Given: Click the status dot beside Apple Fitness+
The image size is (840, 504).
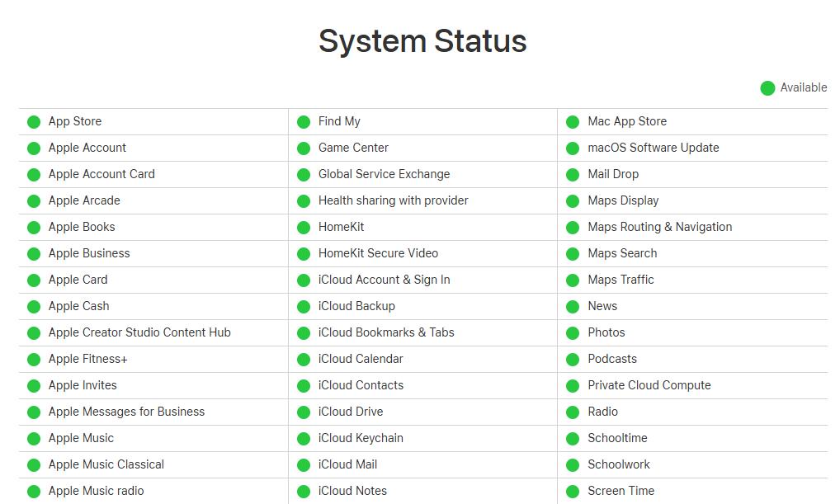Looking at the screenshot, I should point(34,360).
